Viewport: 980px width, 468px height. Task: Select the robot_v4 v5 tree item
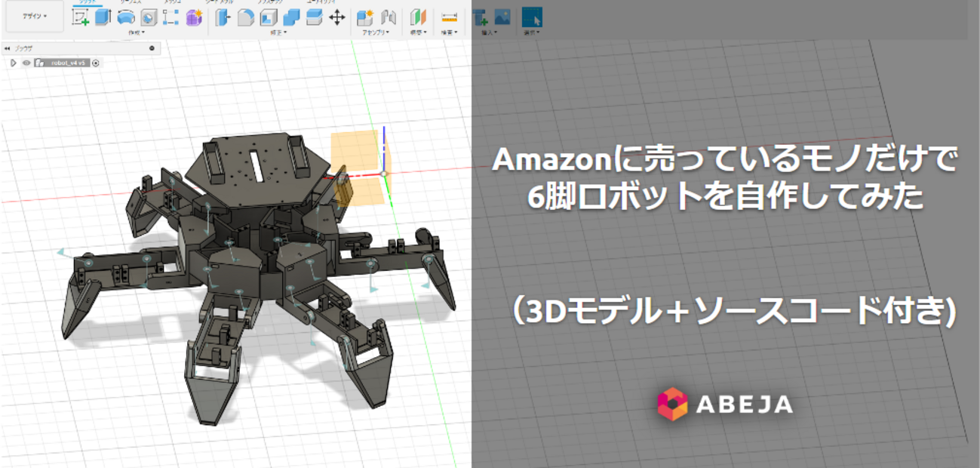point(68,63)
